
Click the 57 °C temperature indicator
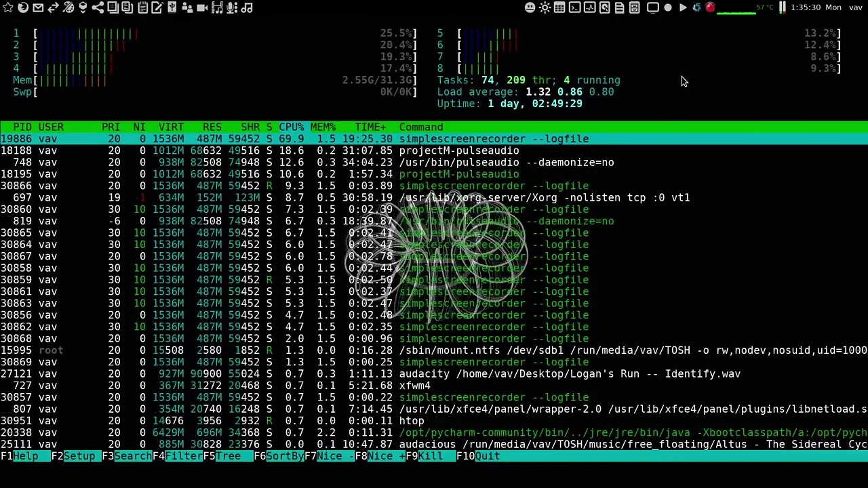click(765, 7)
